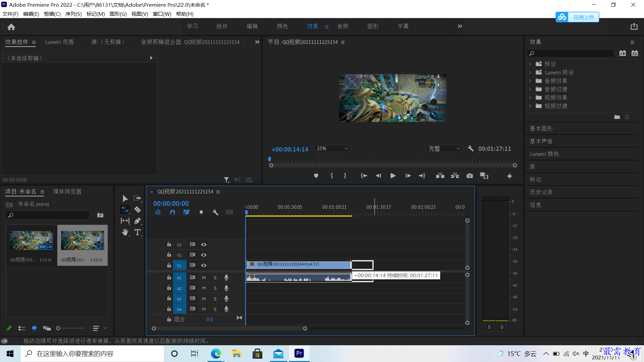This screenshot has height=362, width=644.
Task: Open the 历史记录 panel
Action: coord(541,192)
